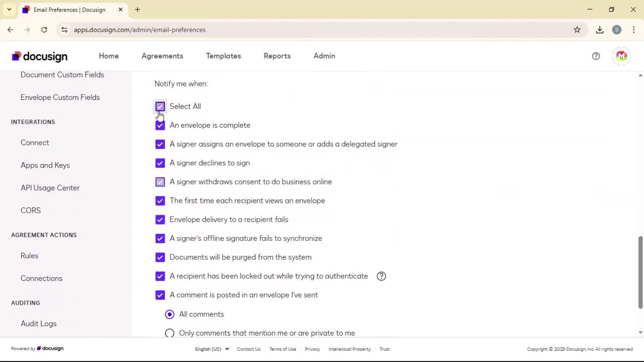This screenshot has height=362, width=644.
Task: Close the Email Preferences tab
Action: [120, 9]
